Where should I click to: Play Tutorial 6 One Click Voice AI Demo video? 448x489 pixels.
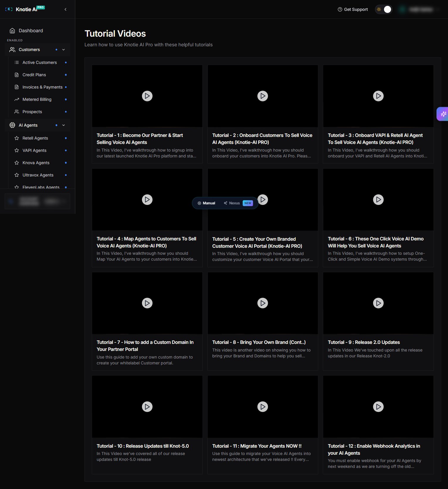pyautogui.click(x=378, y=200)
